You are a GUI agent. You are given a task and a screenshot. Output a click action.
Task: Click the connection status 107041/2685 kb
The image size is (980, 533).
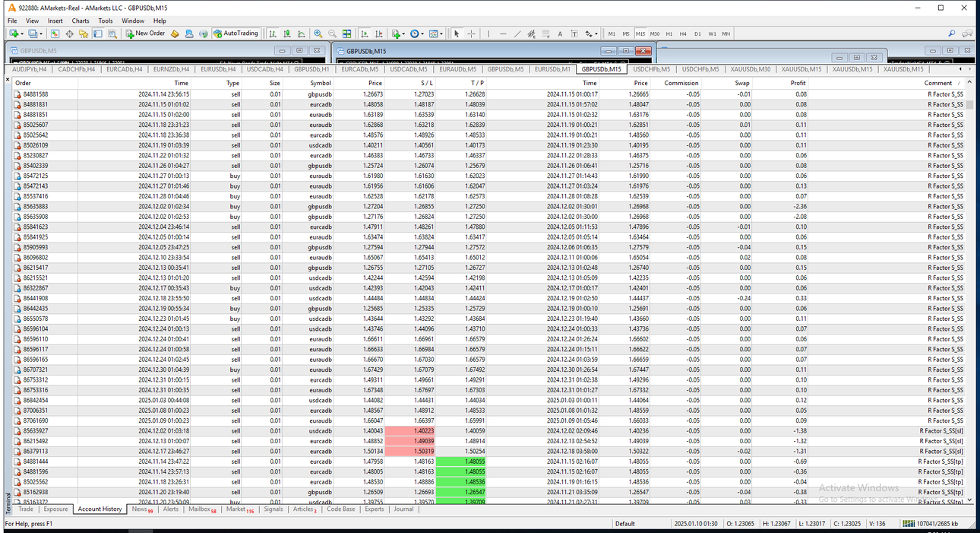click(x=931, y=523)
